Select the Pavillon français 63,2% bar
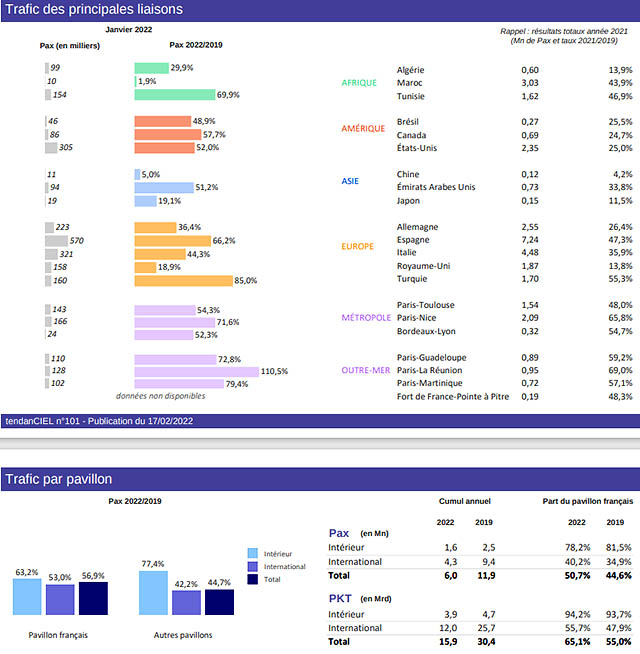Image resolution: width=640 pixels, height=654 pixels. tap(27, 596)
